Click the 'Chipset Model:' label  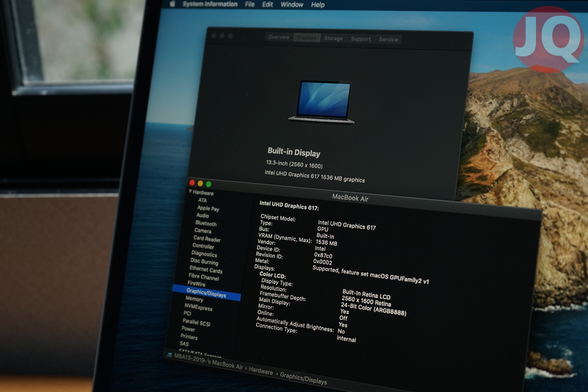click(x=278, y=218)
